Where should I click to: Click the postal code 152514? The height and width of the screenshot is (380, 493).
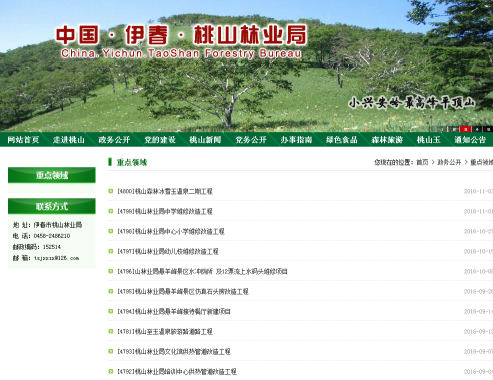tap(52, 247)
